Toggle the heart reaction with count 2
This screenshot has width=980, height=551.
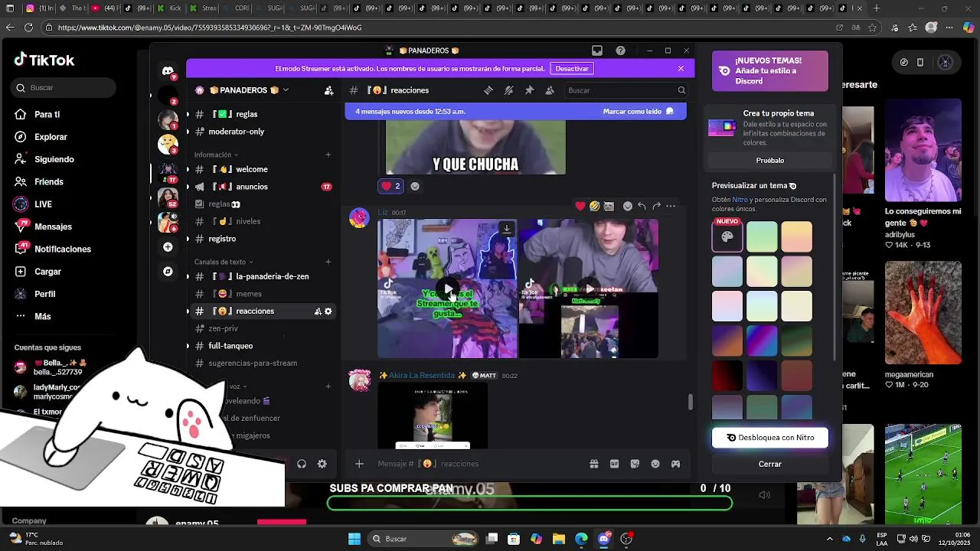[x=391, y=186]
